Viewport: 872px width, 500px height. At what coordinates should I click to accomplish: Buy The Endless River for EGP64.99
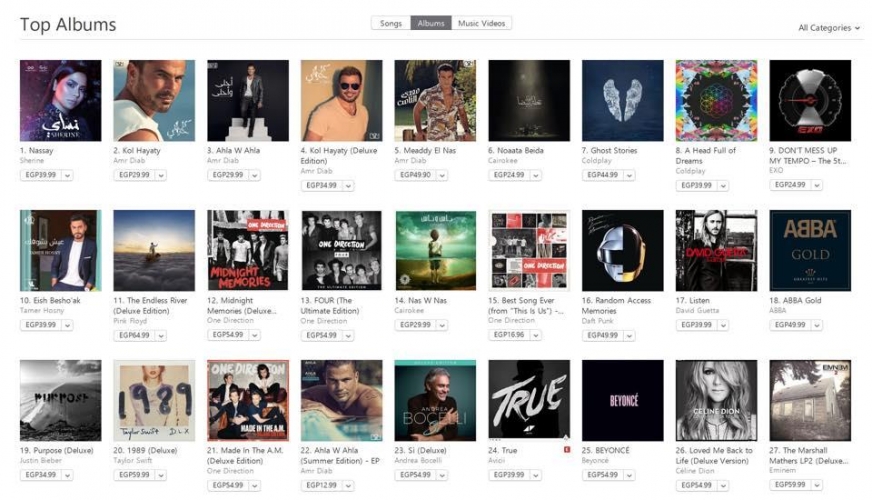coord(134,335)
